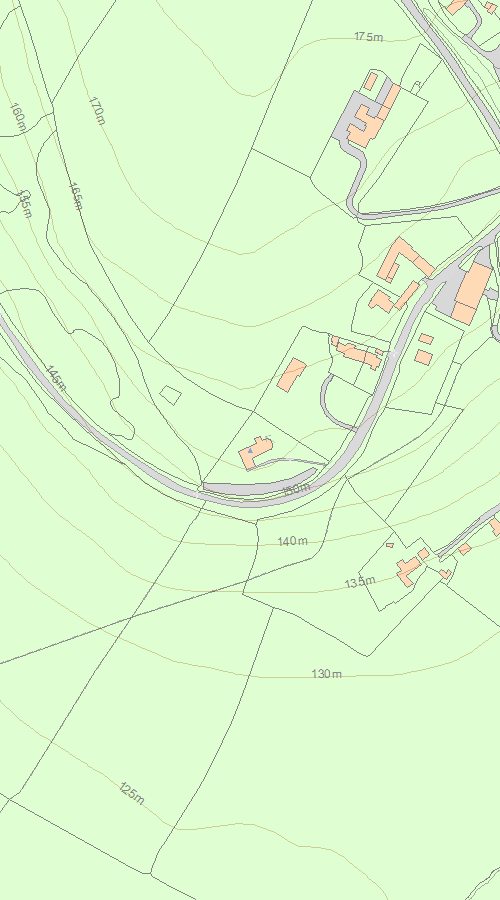
Task: Select the cross-shaped orange building near 135m
Action: point(409,569)
